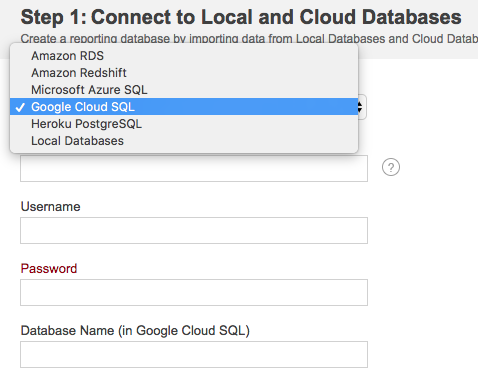This screenshot has height=385, width=478.
Task: Focus the field next to the help icon
Action: click(x=194, y=168)
